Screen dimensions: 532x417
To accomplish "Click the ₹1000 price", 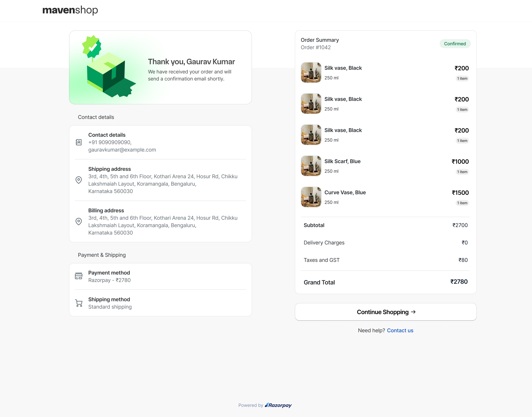I will [x=460, y=161].
